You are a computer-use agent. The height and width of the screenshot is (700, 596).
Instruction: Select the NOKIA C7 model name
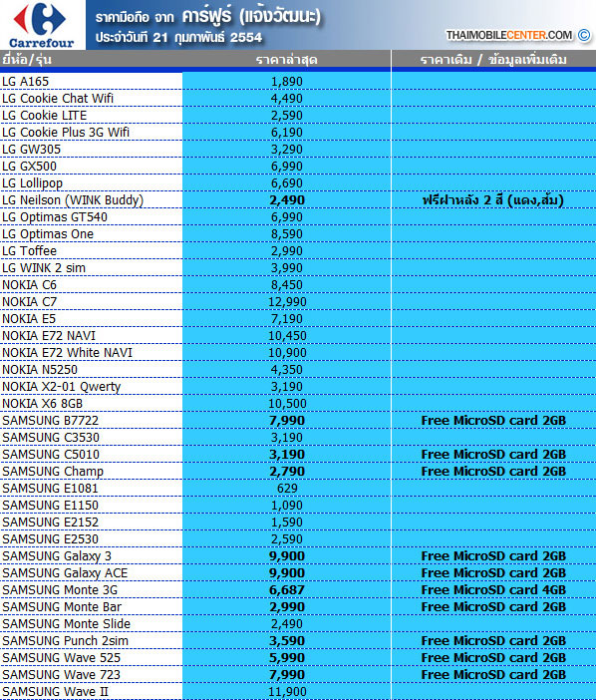coord(30,302)
